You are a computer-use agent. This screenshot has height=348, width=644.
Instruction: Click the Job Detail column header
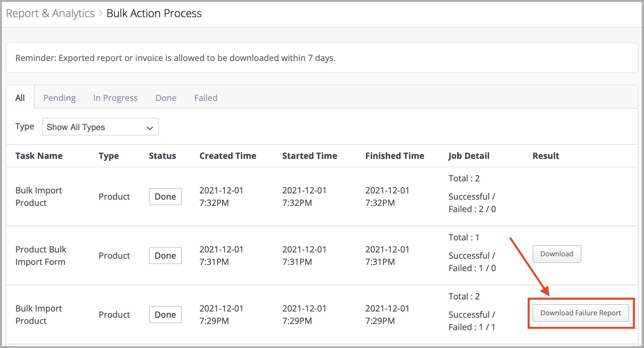coord(469,156)
